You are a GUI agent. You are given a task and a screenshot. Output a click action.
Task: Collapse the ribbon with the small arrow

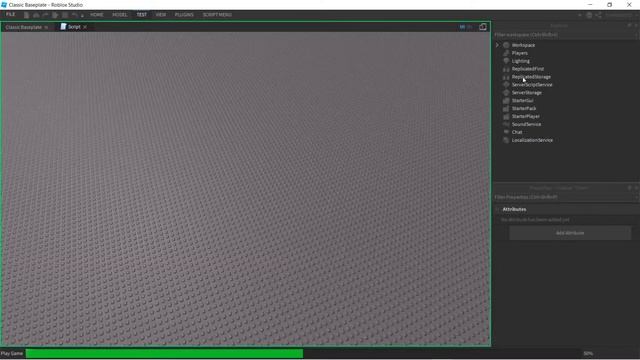[580, 15]
